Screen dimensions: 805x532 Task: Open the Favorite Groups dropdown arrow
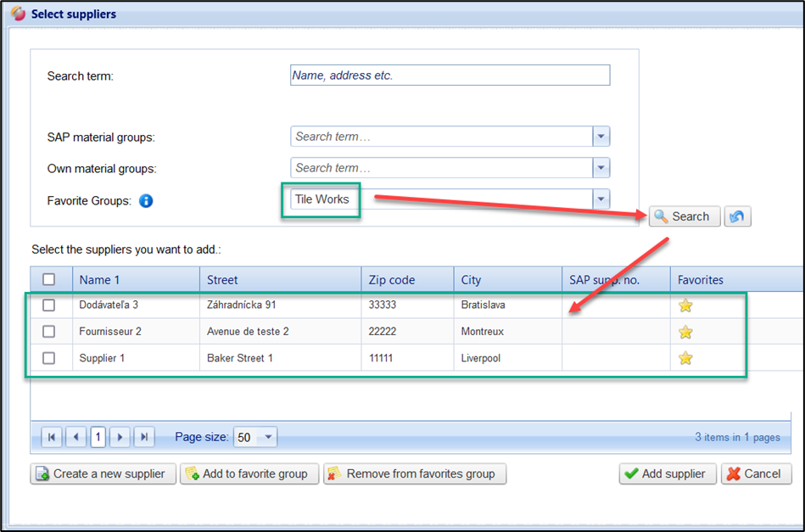click(601, 199)
